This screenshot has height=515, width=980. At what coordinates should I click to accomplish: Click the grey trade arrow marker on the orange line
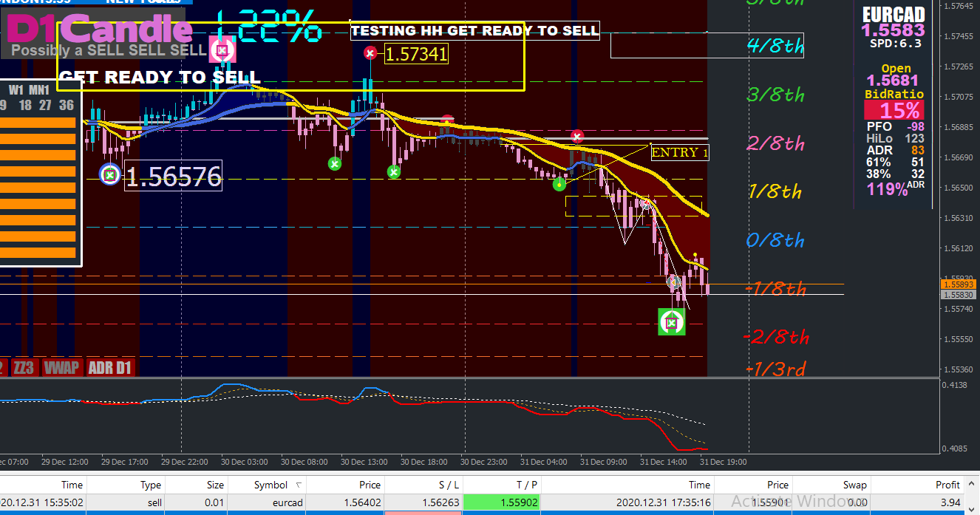[673, 282]
